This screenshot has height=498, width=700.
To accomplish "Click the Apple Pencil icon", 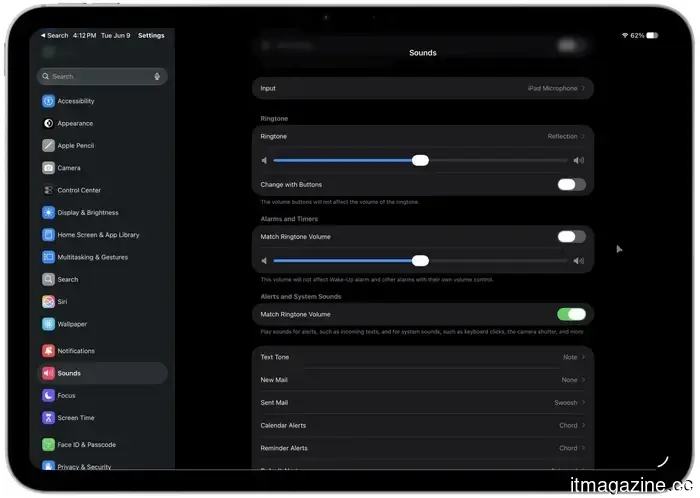I will (x=48, y=145).
